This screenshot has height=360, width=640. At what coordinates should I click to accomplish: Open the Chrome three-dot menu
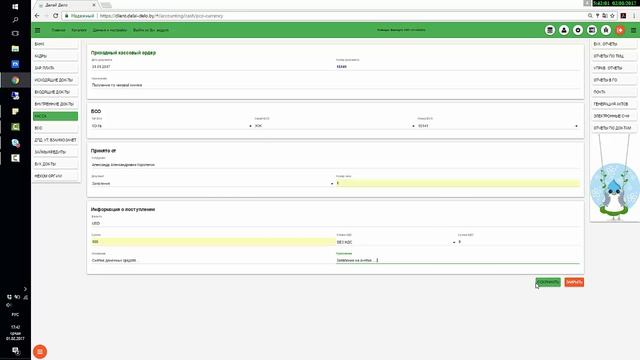point(634,16)
